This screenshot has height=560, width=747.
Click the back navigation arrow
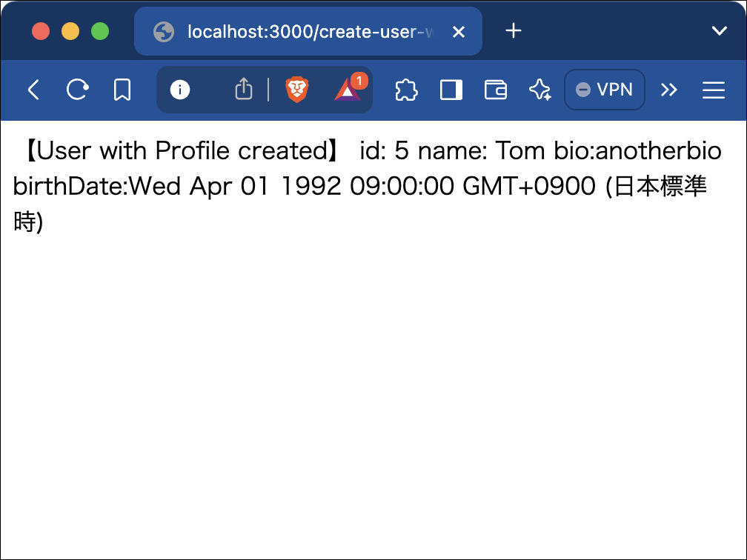[x=33, y=90]
